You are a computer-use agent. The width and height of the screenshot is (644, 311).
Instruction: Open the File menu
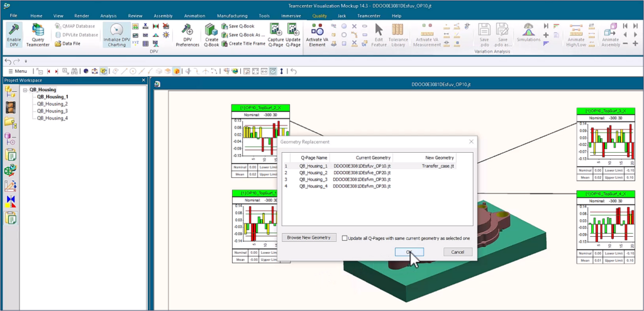[x=13, y=16]
